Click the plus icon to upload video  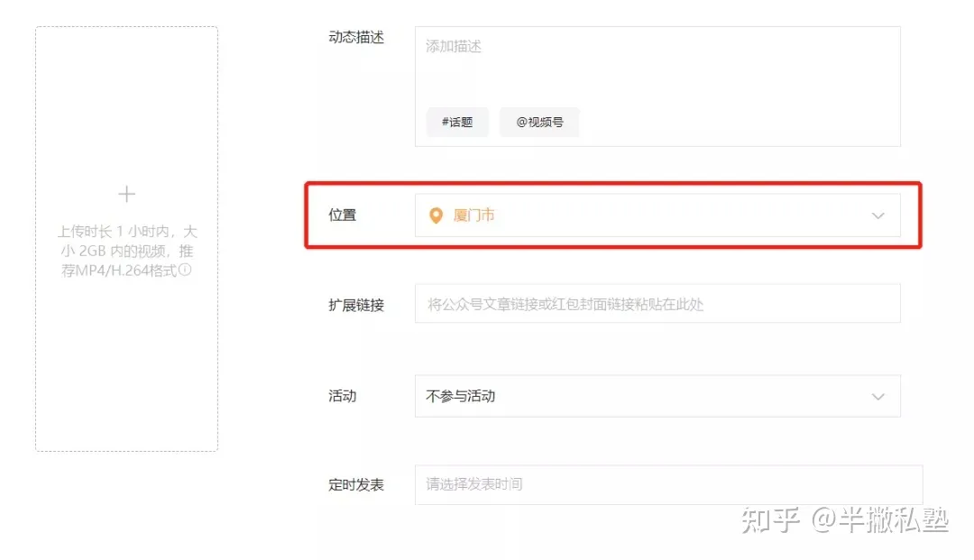point(127,194)
